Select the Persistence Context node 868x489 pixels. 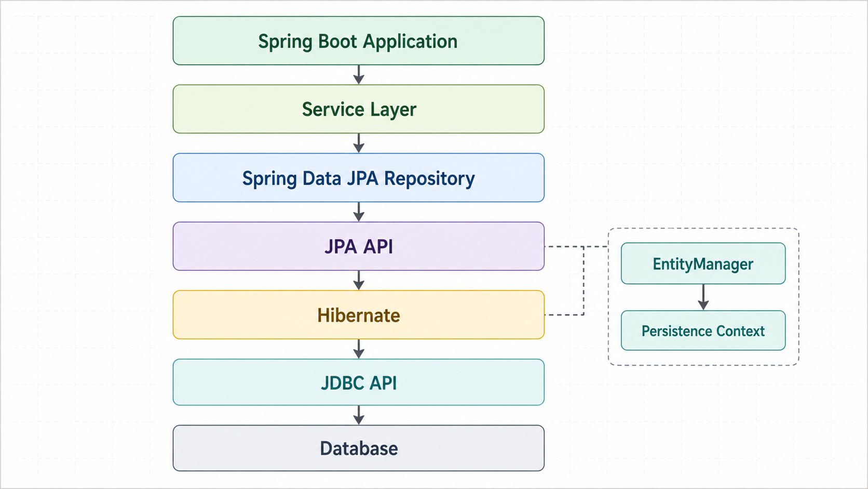click(x=703, y=331)
